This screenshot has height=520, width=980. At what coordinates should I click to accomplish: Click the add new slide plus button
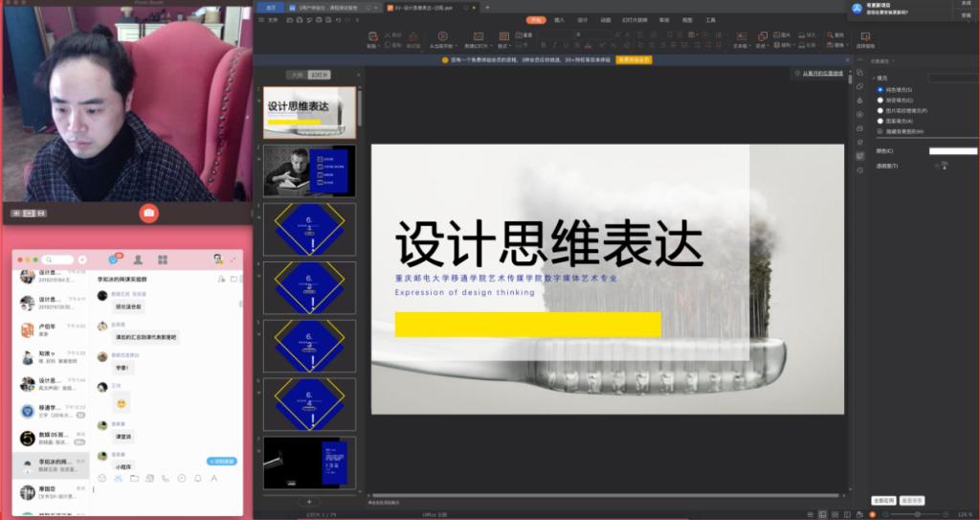[308, 501]
